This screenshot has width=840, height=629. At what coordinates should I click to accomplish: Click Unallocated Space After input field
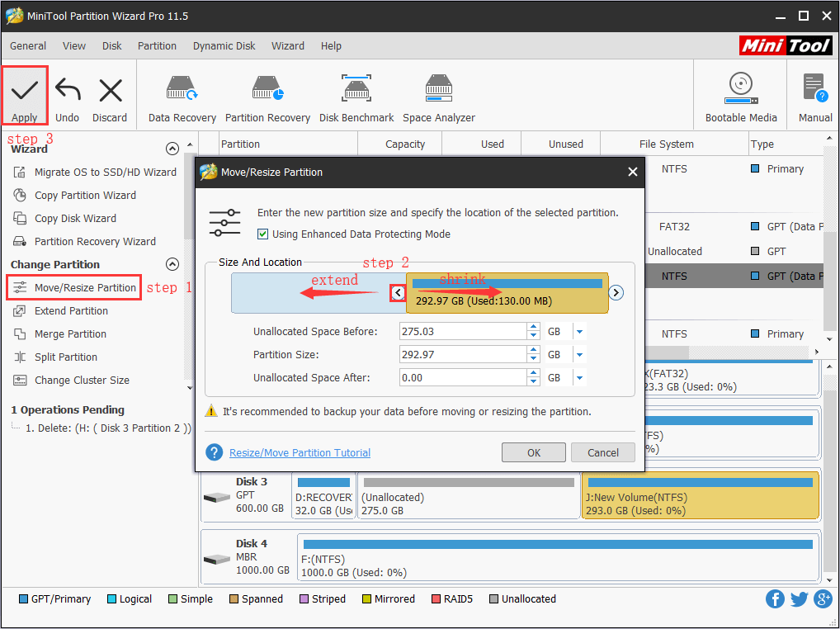[463, 378]
